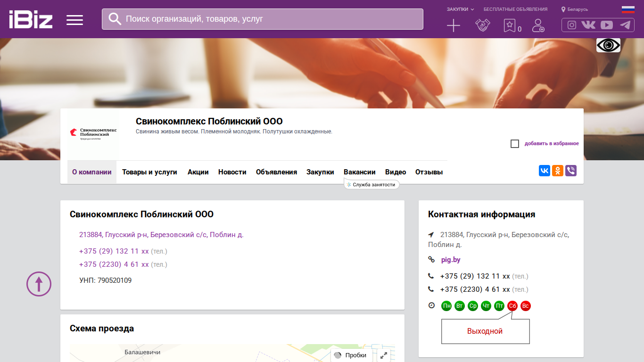The image size is (644, 362).
Task: Switch to the Вакансии tab
Action: pyautogui.click(x=360, y=172)
